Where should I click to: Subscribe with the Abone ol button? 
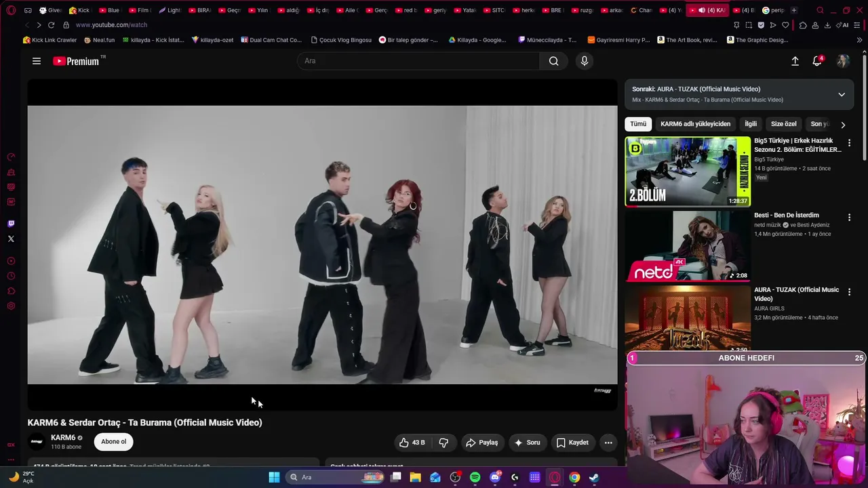pyautogui.click(x=113, y=442)
